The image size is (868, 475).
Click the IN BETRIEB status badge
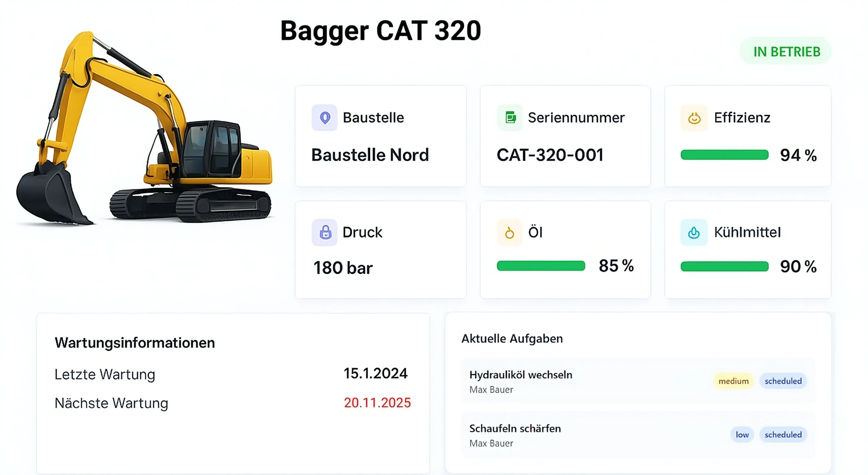click(786, 52)
